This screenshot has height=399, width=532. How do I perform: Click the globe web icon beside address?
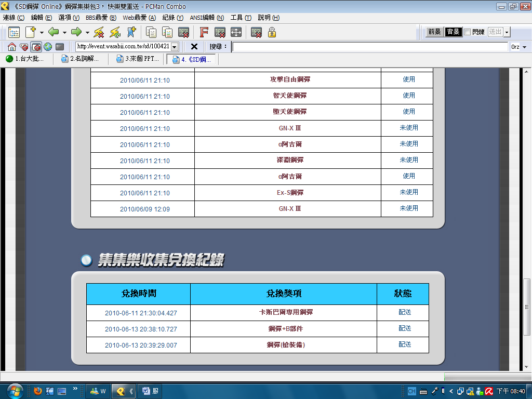[x=48, y=46]
